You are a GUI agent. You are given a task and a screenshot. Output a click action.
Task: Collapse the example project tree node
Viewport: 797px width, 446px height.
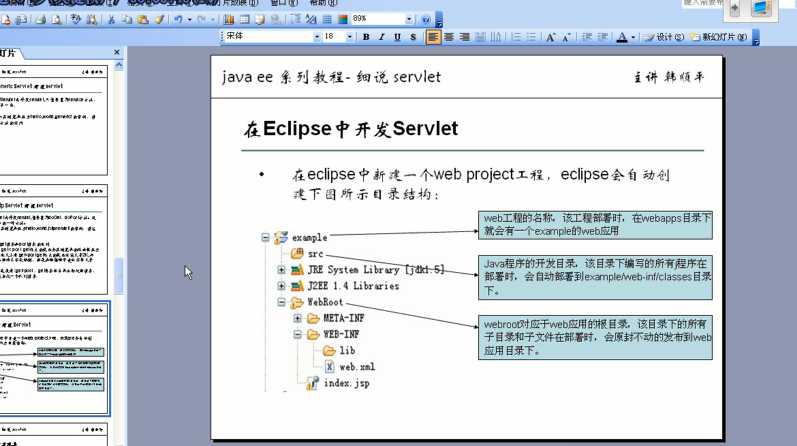(265, 237)
